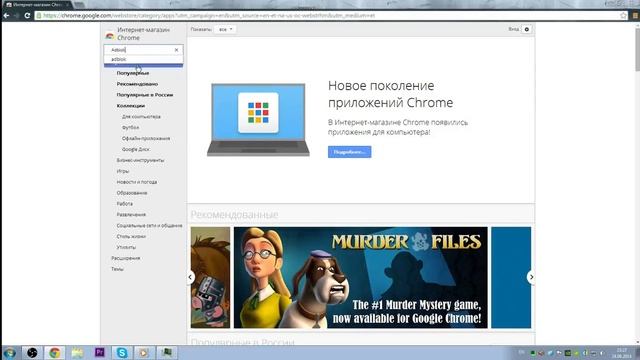Select the Работа category
Screen dimensions: 640x360
tap(124, 204)
